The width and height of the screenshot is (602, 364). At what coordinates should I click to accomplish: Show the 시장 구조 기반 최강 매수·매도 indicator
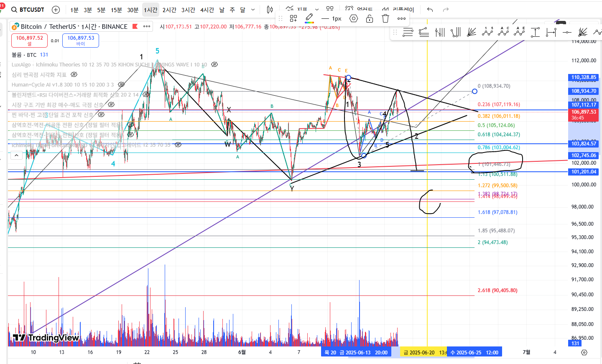[x=111, y=104]
